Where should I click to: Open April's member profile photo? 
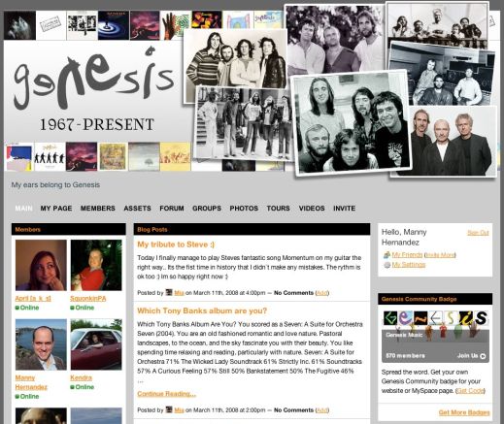click(x=41, y=265)
